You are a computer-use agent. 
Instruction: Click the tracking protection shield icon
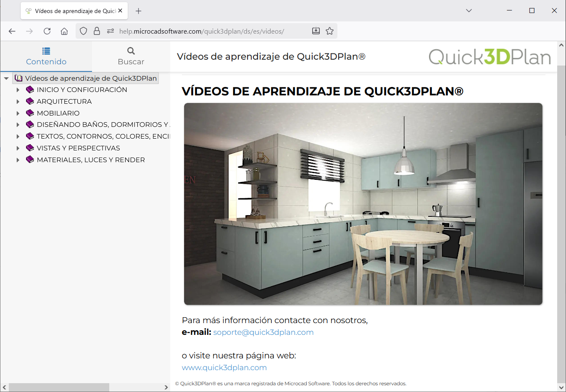(84, 31)
